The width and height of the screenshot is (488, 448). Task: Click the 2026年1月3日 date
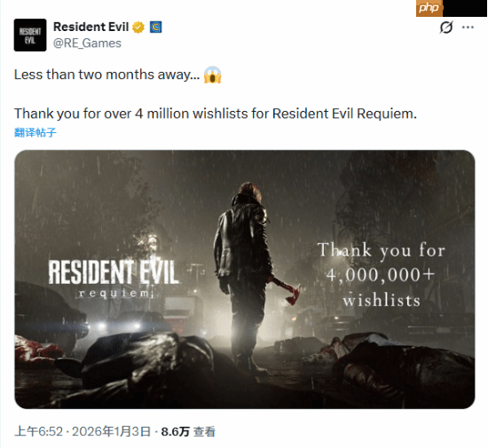(112, 431)
